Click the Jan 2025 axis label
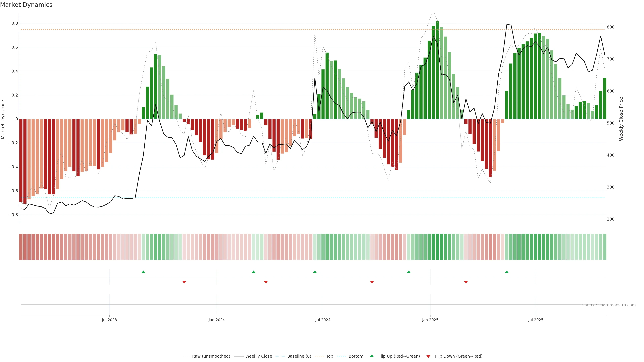This screenshot has height=362, width=644. (x=430, y=320)
